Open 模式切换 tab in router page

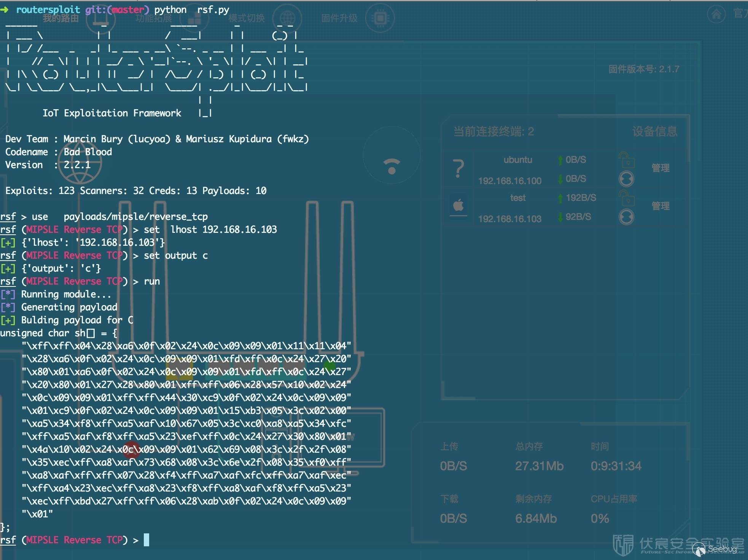(x=247, y=18)
